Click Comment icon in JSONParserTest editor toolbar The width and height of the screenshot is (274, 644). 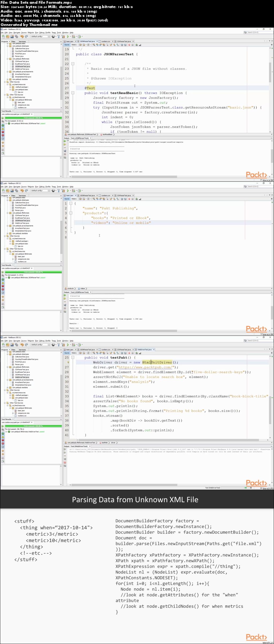coord(137,45)
